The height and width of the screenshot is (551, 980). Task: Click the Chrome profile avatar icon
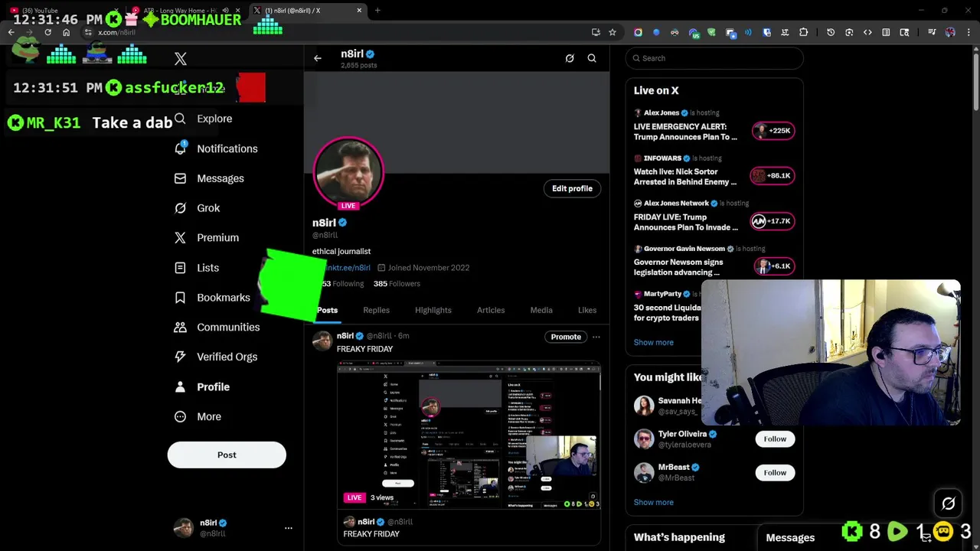click(950, 32)
